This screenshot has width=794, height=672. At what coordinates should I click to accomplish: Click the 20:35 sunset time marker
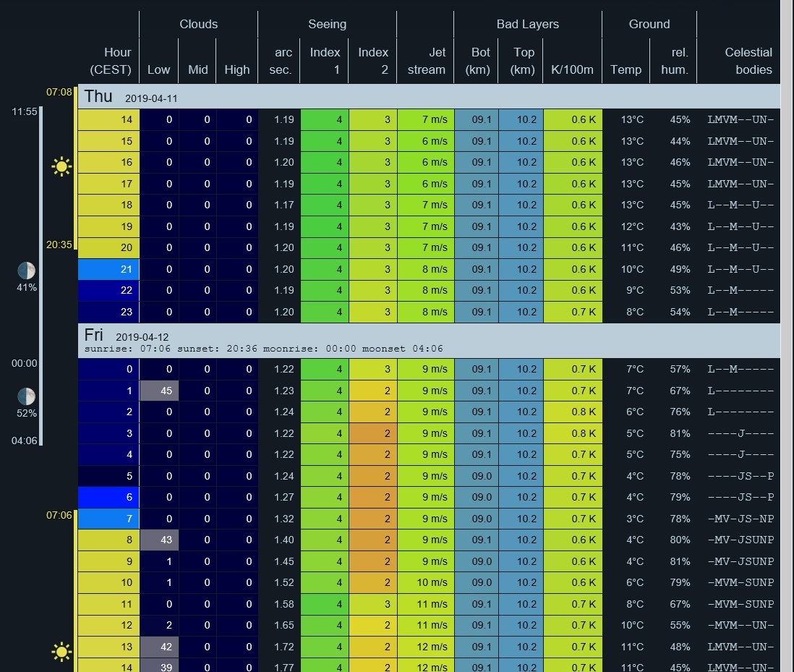[x=59, y=244]
